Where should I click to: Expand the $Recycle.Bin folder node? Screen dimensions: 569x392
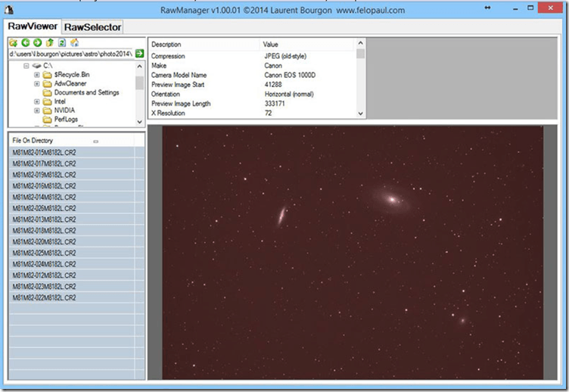pyautogui.click(x=36, y=75)
